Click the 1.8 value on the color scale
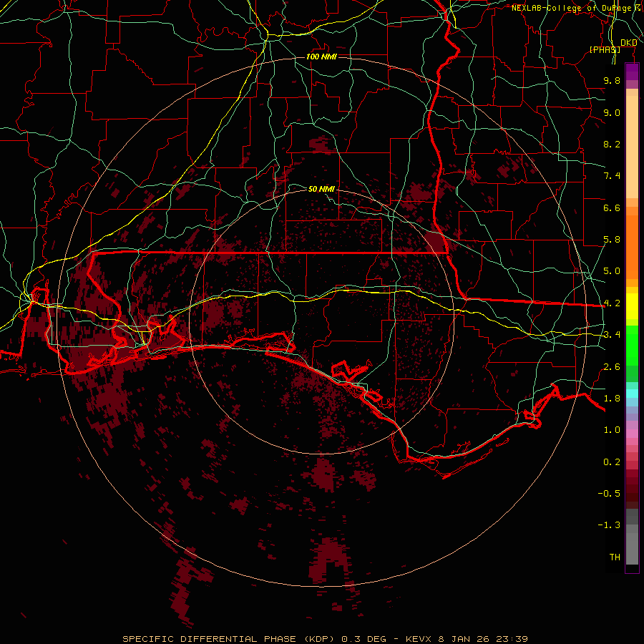The width and height of the screenshot is (644, 644). [x=612, y=399]
